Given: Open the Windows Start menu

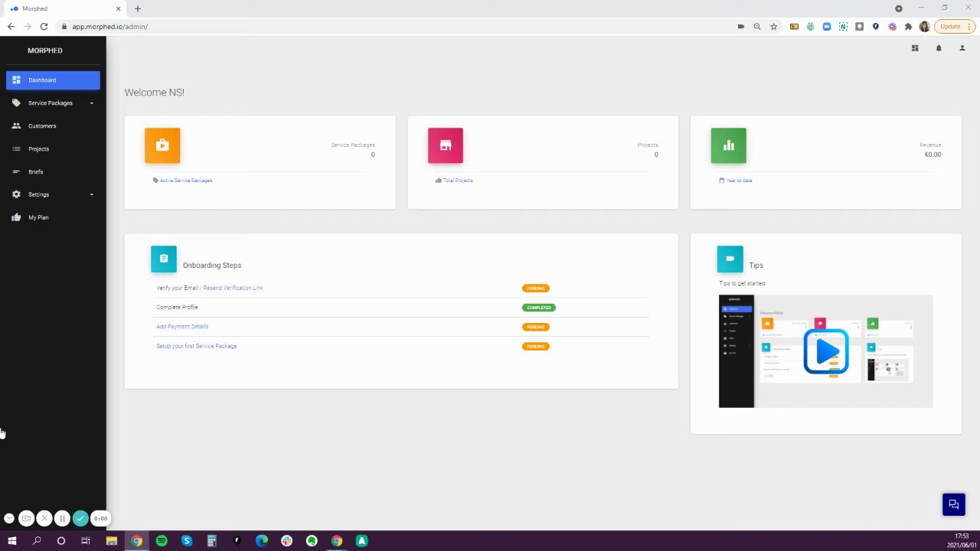Looking at the screenshot, I should pyautogui.click(x=12, y=541).
